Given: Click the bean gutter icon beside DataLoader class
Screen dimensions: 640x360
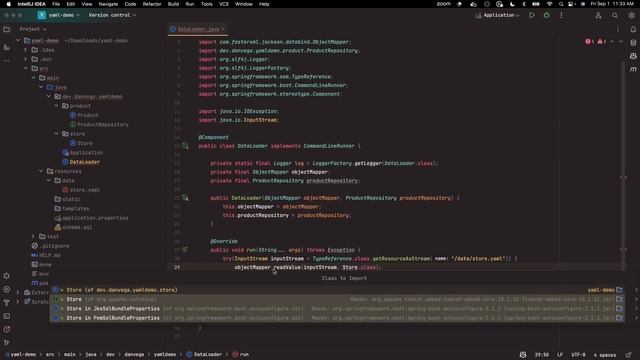Looking at the screenshot, I should [x=185, y=146].
